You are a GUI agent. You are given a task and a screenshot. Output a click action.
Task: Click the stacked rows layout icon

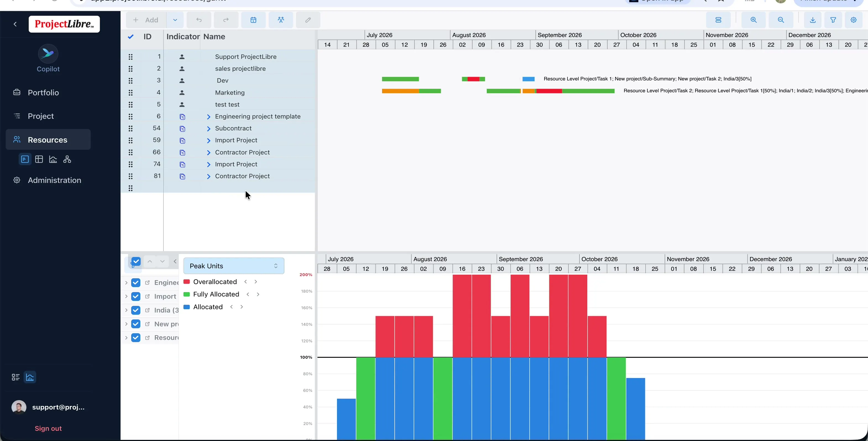point(718,20)
